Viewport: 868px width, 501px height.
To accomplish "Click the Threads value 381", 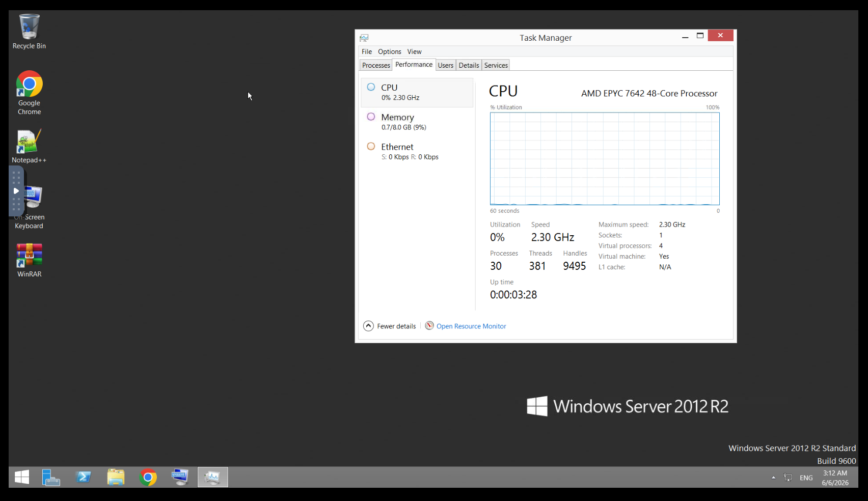I will click(537, 266).
